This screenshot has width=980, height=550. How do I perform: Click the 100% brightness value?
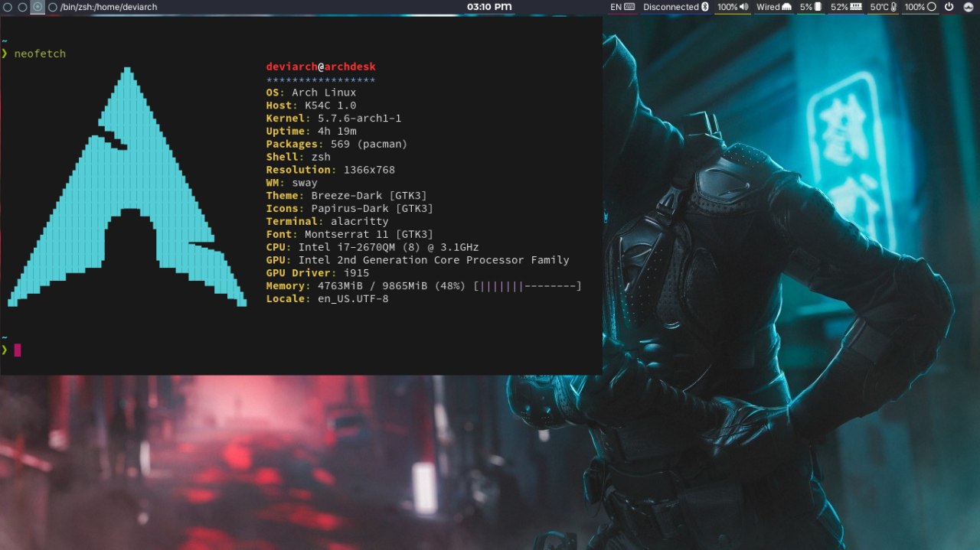pos(915,7)
